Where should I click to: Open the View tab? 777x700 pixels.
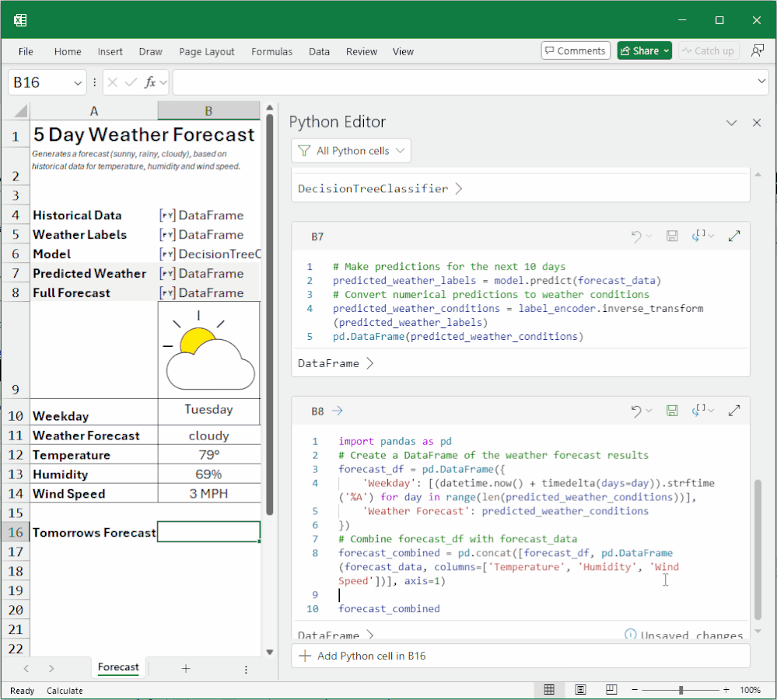coord(403,51)
